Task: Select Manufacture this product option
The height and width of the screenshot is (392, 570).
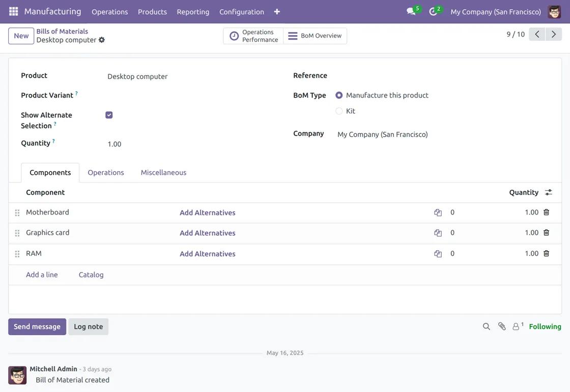Action: (339, 96)
